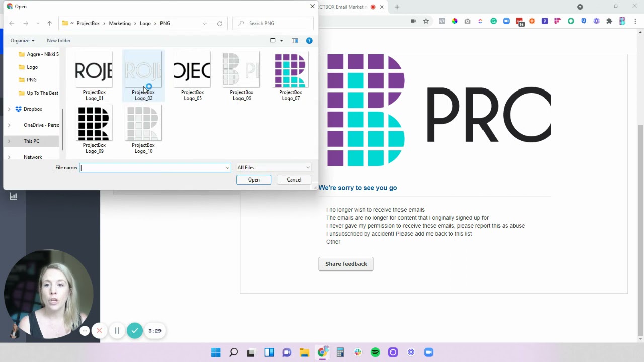Image resolution: width=644 pixels, height=362 pixels.
Task: Open the All Files type dropdown
Action: point(274,168)
